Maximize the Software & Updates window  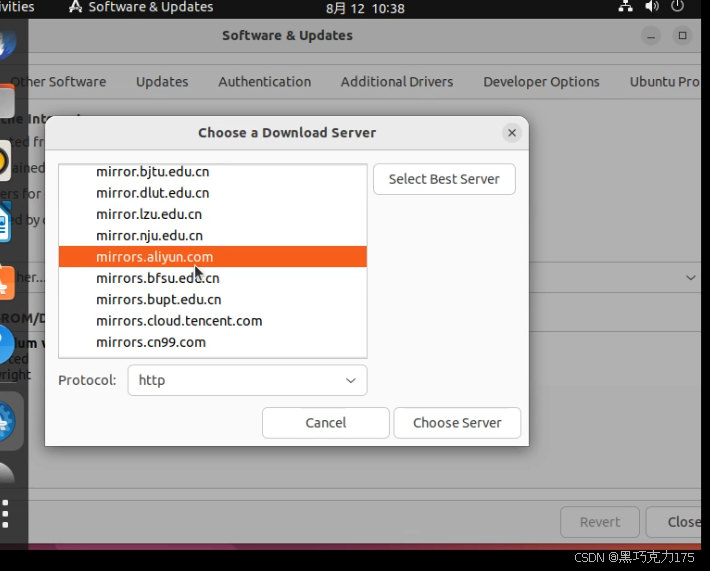pos(682,36)
